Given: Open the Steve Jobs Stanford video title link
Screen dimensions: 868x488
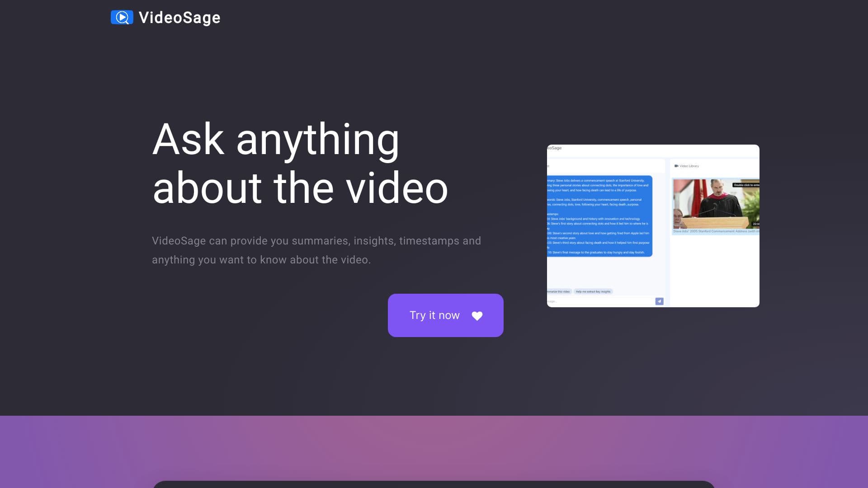Looking at the screenshot, I should click(x=714, y=231).
